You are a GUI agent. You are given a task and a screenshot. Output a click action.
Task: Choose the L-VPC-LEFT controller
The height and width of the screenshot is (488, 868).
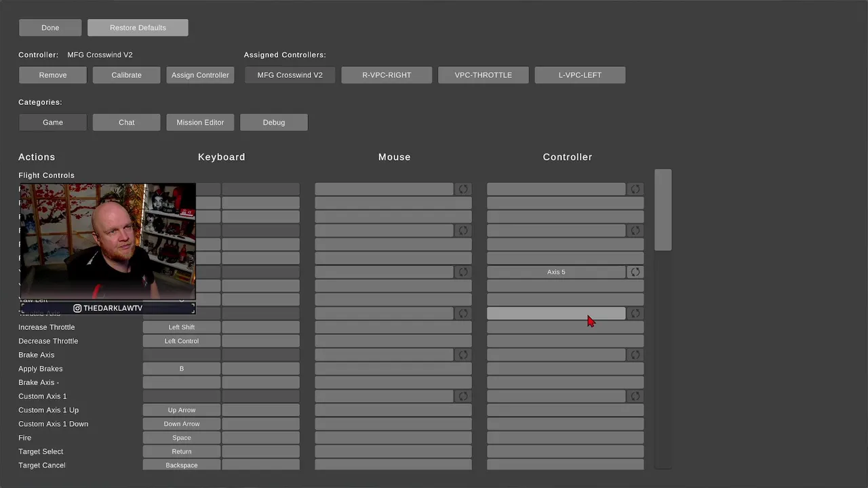tap(580, 75)
